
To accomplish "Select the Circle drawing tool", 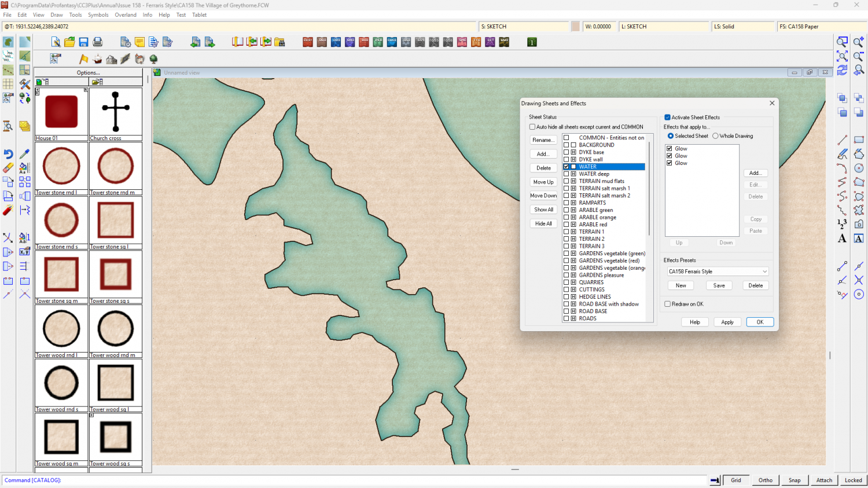I will pyautogui.click(x=859, y=168).
